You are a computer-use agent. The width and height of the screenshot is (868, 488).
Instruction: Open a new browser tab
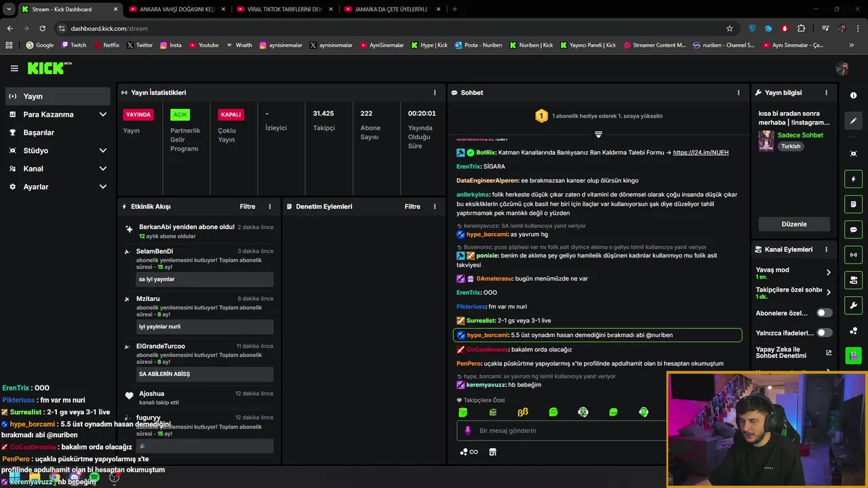pyautogui.click(x=454, y=9)
